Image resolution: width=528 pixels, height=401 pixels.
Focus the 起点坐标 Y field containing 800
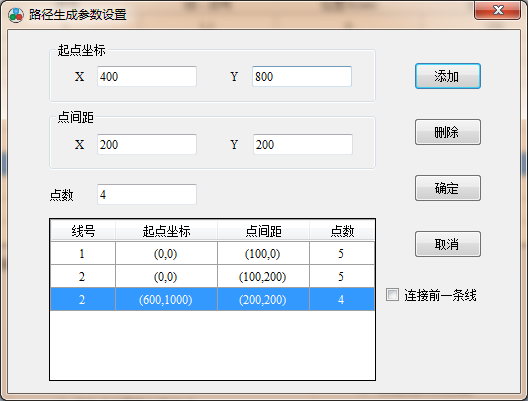[302, 76]
